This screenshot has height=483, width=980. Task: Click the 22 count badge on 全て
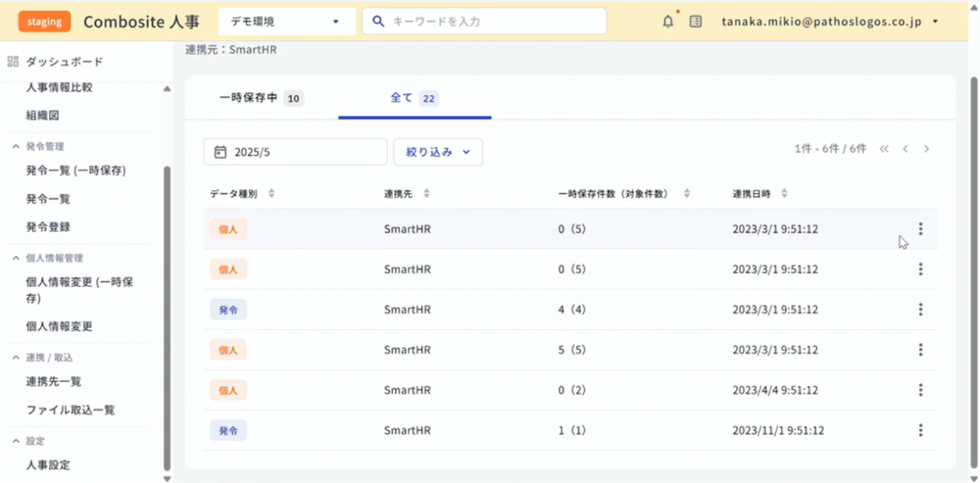click(x=429, y=99)
